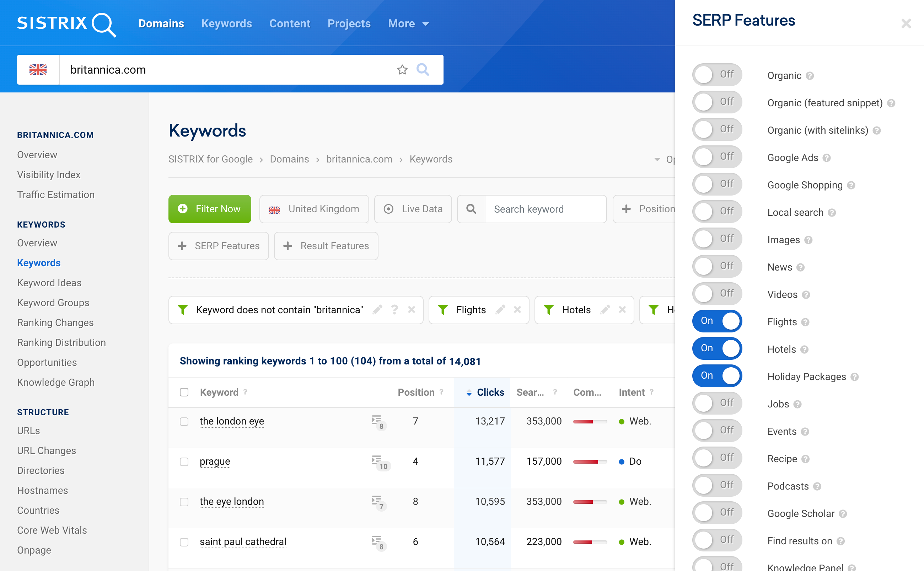Remove the 'does not contain britannica' filter

412,310
